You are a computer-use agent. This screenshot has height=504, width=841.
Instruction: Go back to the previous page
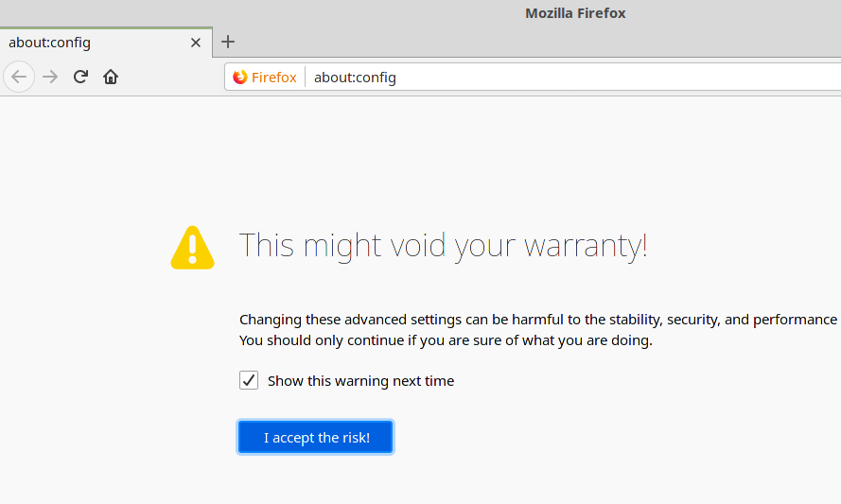pos(19,77)
